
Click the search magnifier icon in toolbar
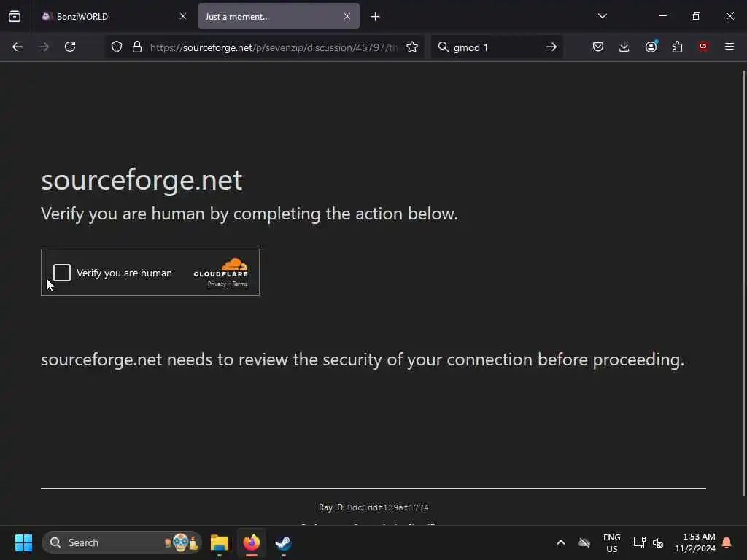coord(443,47)
